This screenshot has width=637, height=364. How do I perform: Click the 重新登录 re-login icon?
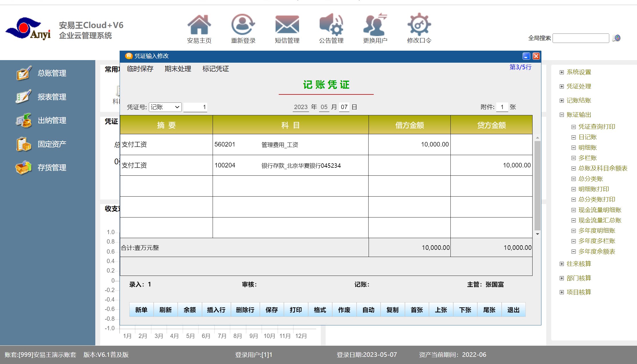[x=243, y=25]
